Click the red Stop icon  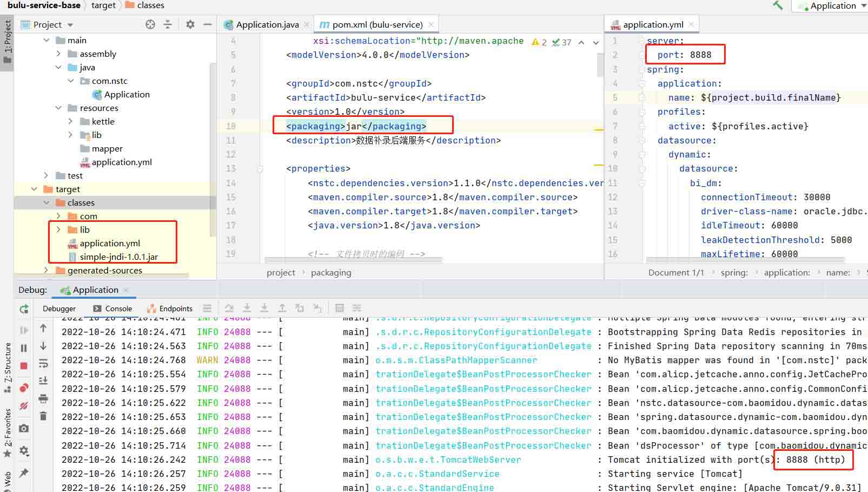coord(24,366)
